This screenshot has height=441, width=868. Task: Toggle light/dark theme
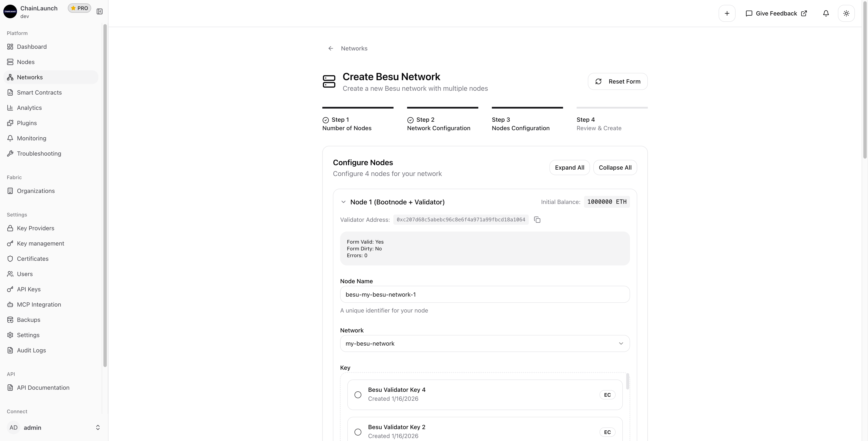[x=846, y=14]
